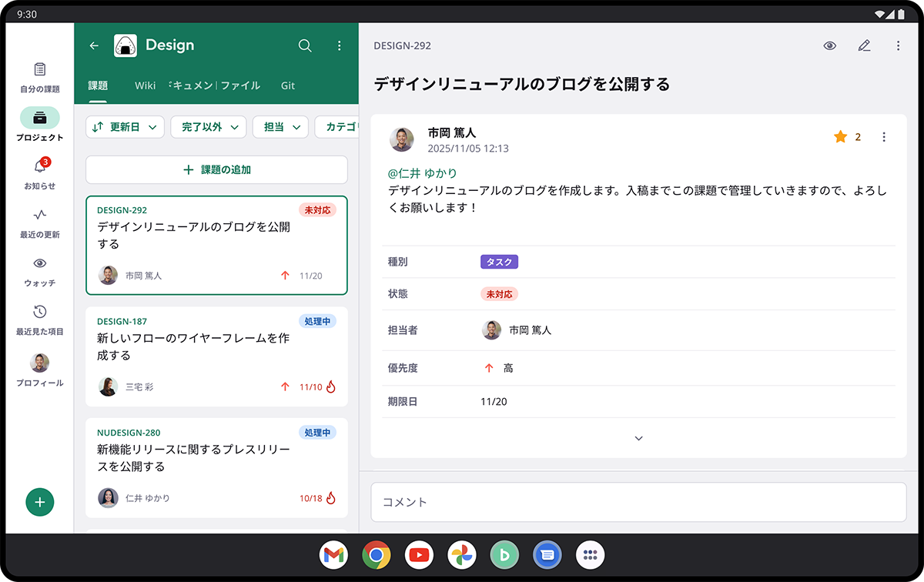Click the 課題の追加 button
This screenshot has height=582, width=924.
coord(216,169)
